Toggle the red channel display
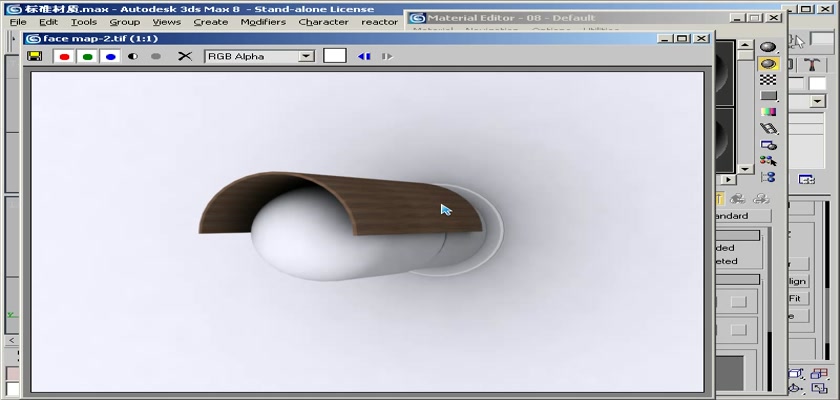The height and width of the screenshot is (400, 840). pos(64,57)
